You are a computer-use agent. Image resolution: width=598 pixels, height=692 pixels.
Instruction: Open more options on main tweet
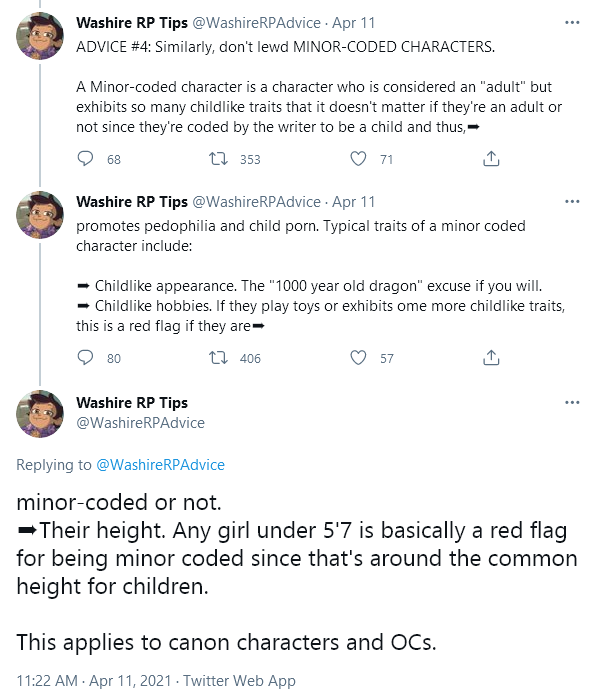point(572,402)
